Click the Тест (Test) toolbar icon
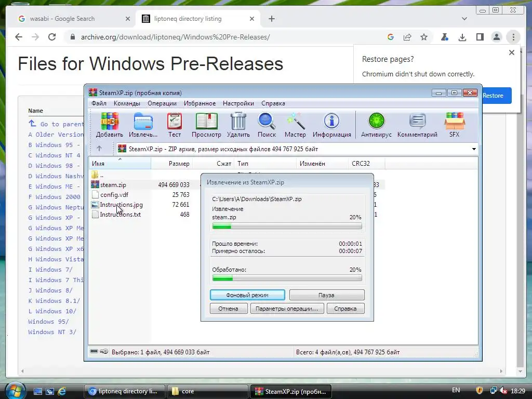Screen dimensions: 532x399 tap(175, 125)
